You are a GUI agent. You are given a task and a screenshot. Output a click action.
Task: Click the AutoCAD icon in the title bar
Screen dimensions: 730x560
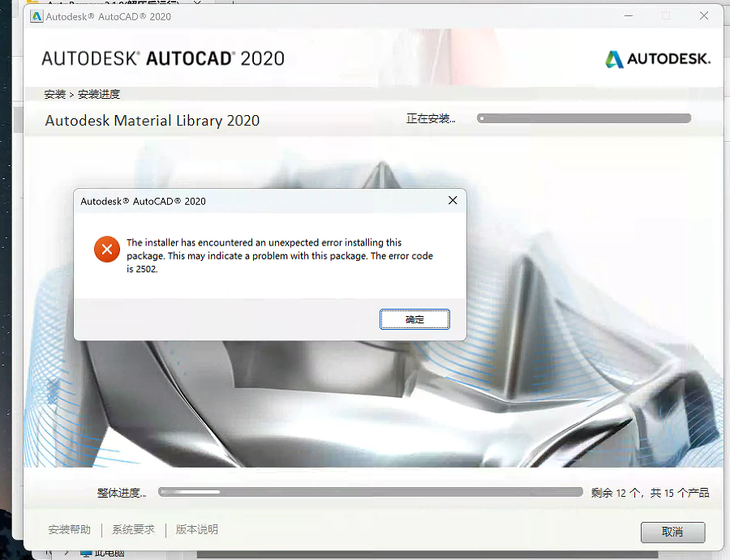(36, 17)
